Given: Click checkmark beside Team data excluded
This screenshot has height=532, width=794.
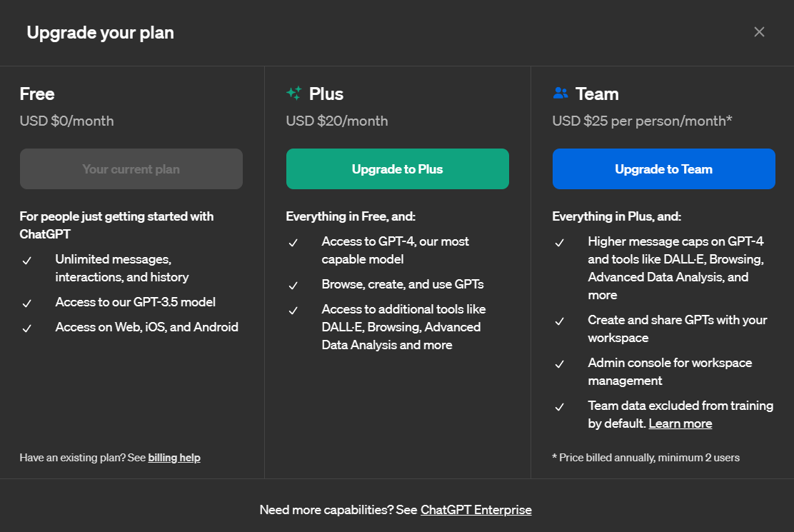Looking at the screenshot, I should pos(560,407).
